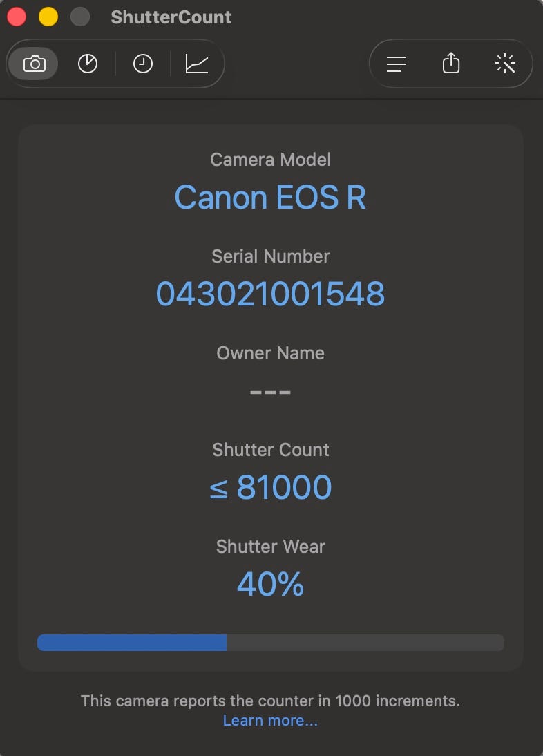Click the 1000 increments notice text
Image resolution: width=543 pixels, height=756 pixels.
point(270,701)
